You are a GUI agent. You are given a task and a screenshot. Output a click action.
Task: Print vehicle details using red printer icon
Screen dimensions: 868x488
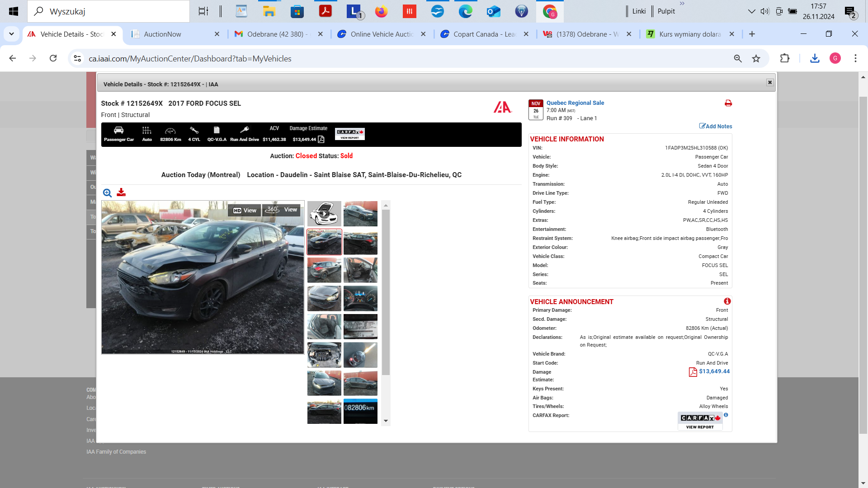[x=728, y=103]
